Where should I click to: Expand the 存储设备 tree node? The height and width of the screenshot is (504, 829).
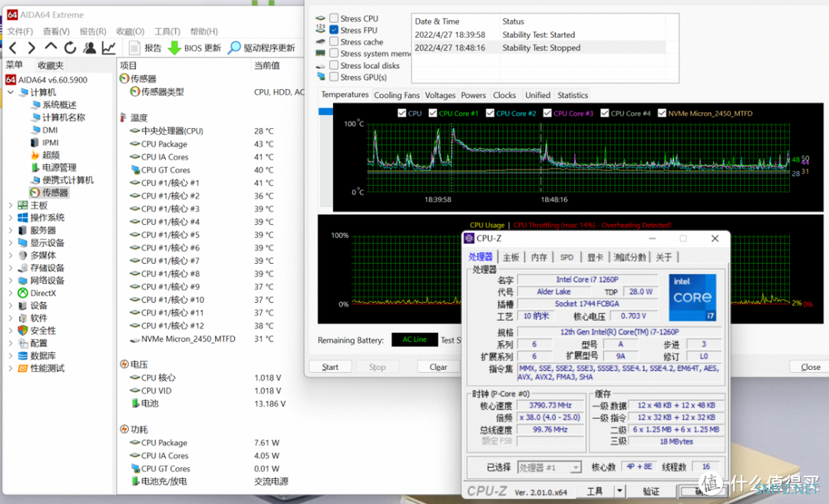tap(11, 268)
